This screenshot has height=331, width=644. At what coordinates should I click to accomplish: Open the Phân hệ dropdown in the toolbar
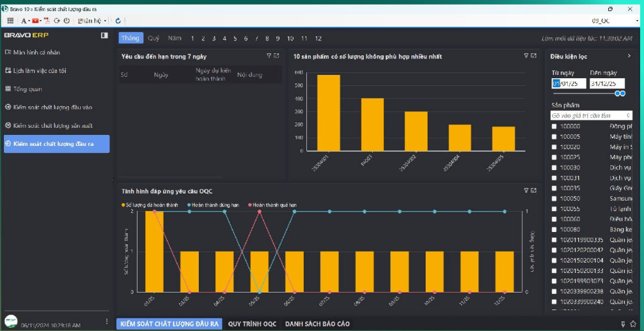click(x=92, y=21)
